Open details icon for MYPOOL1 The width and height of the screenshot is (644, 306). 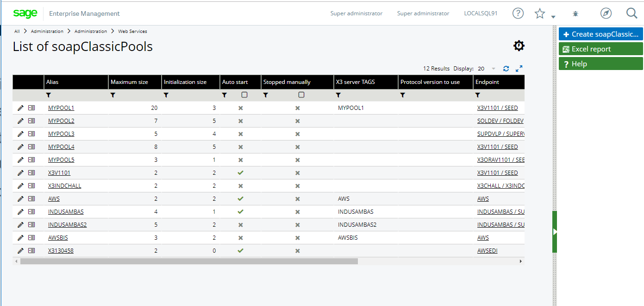point(31,108)
